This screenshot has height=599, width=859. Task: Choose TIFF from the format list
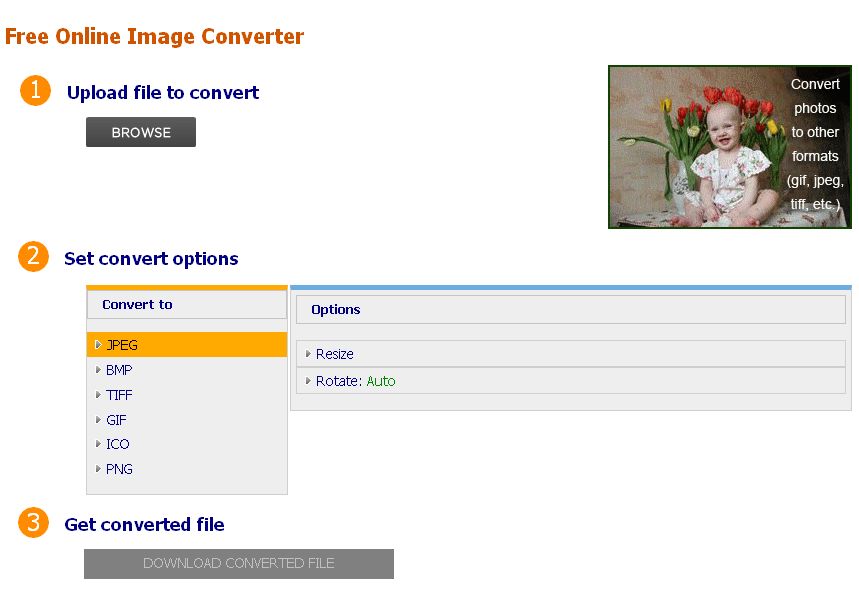coord(118,394)
